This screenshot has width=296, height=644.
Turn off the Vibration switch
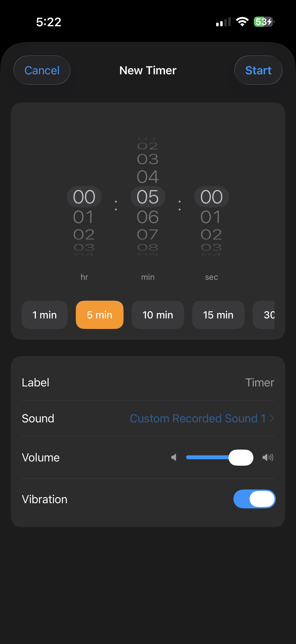click(254, 499)
